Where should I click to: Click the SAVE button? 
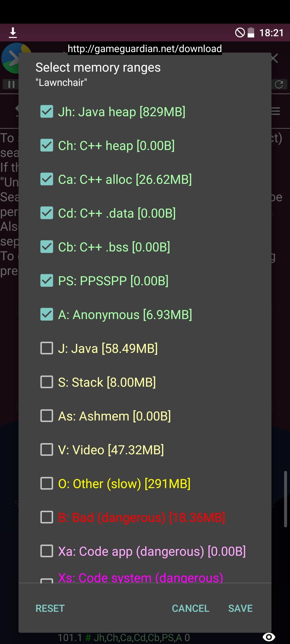pos(240,608)
